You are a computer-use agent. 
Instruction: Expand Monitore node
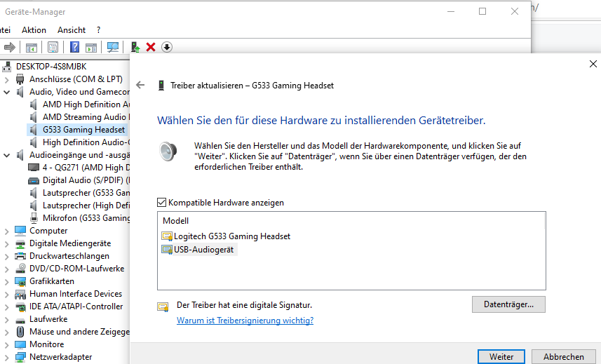point(6,345)
